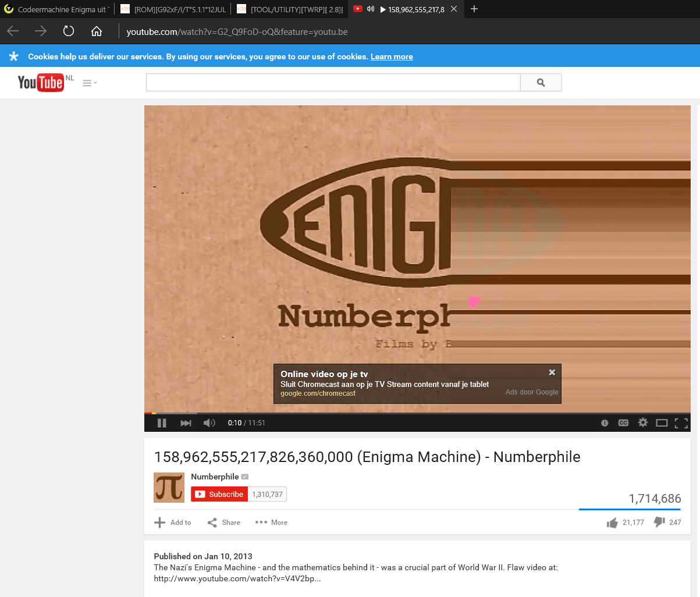Viewport: 700px width, 597px height.
Task: Click the like-dislike ratio bar
Action: [630, 510]
